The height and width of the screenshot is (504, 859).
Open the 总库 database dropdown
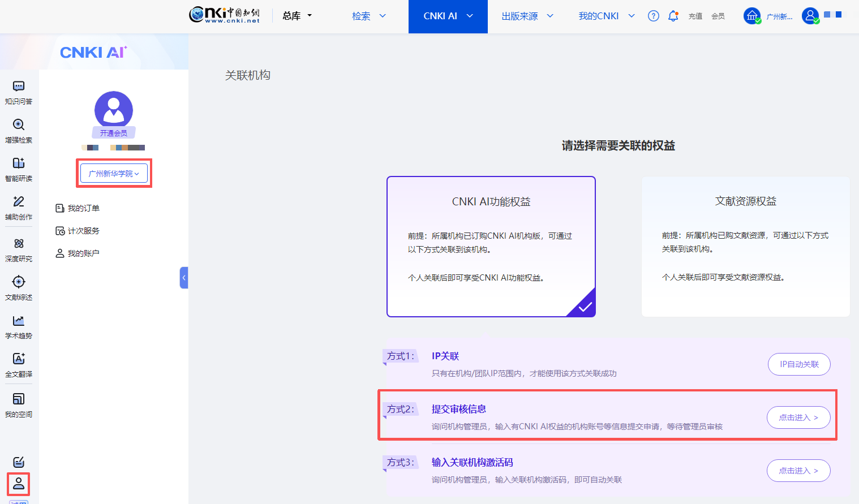tap(297, 16)
